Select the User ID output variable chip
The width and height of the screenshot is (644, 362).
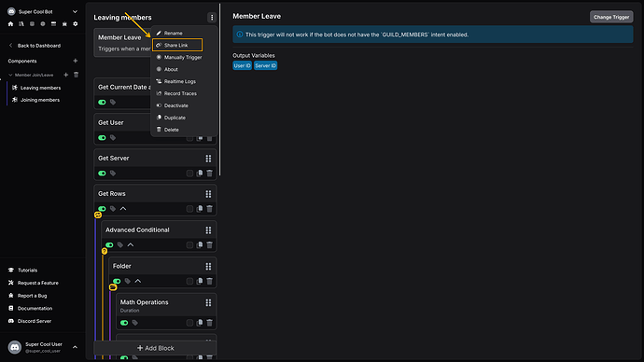coord(242,65)
